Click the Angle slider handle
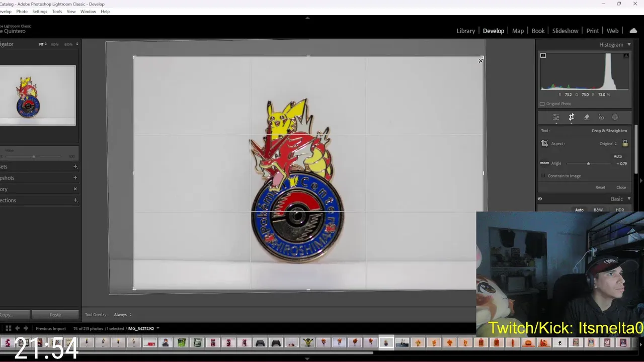644x362 pixels. 588,163
